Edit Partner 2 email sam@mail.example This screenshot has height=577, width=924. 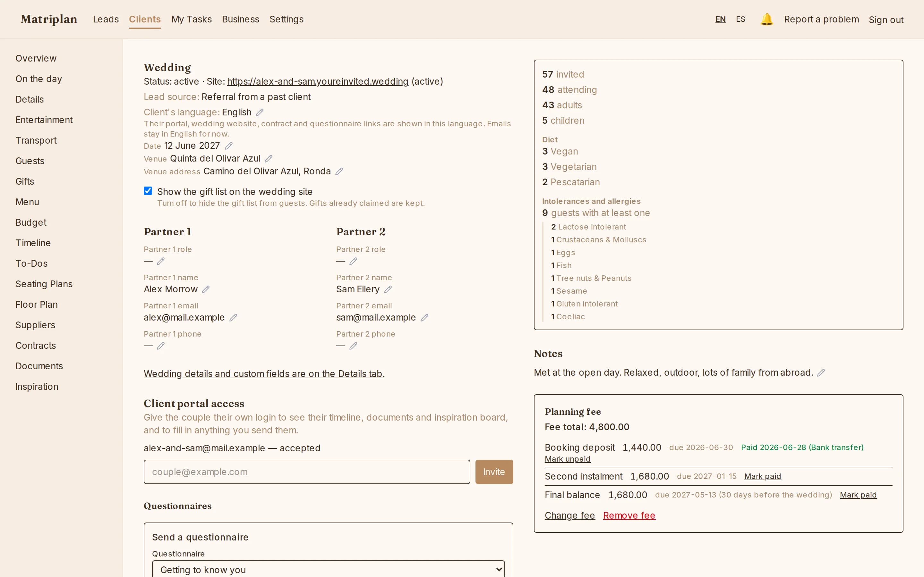coord(424,317)
